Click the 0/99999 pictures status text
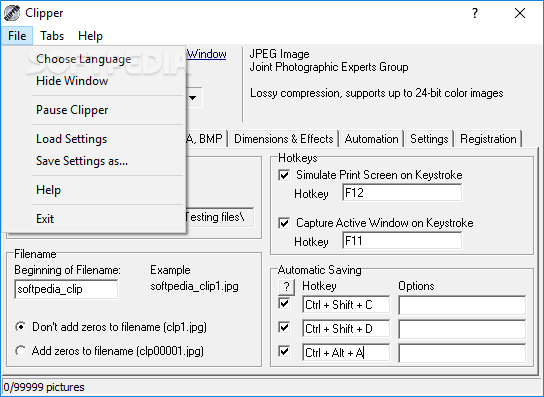544x397 pixels. [44, 387]
